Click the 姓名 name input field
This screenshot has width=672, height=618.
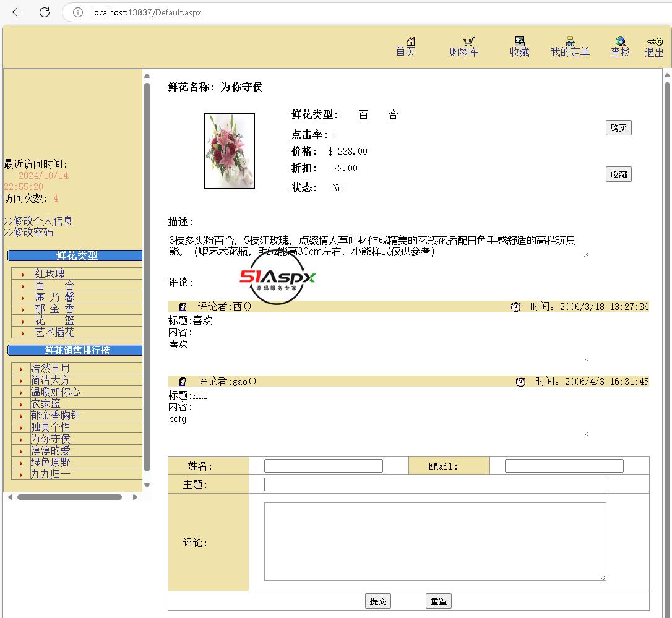point(323,466)
